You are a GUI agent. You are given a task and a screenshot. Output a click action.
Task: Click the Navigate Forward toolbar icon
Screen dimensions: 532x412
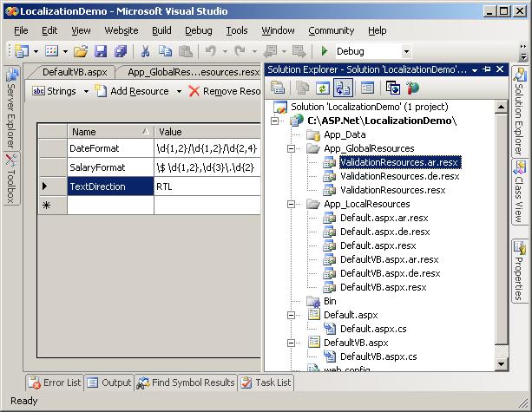(299, 51)
